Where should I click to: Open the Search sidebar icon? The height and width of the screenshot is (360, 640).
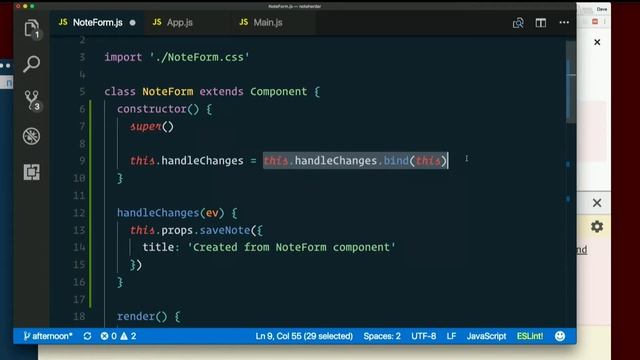31,64
